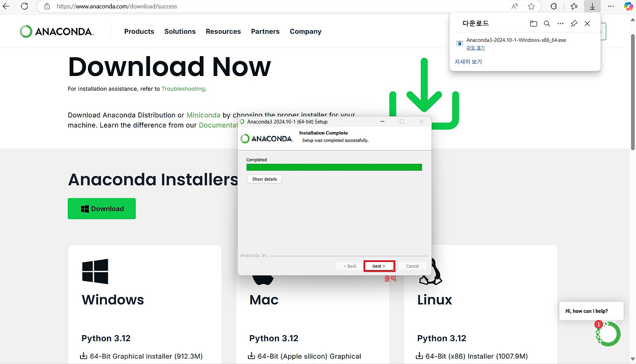Select the Partners menu item
The image size is (636, 364).
pyautogui.click(x=265, y=31)
